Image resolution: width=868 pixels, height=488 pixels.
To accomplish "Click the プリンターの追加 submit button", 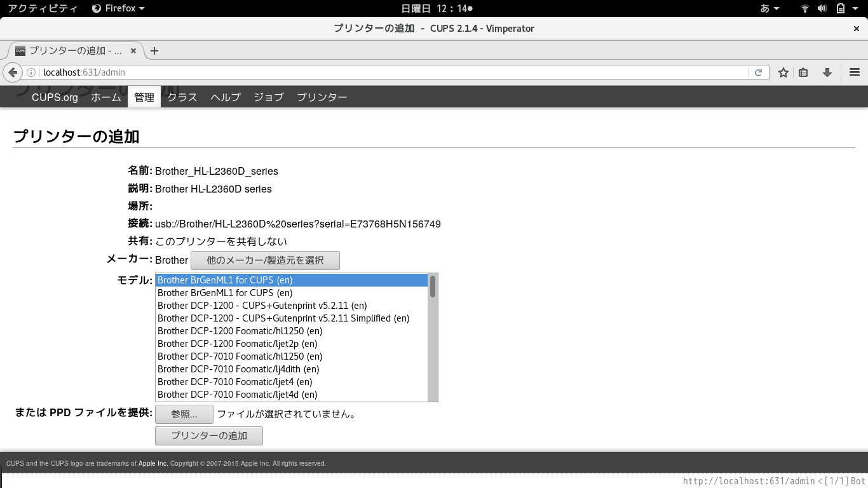I will pos(209,436).
